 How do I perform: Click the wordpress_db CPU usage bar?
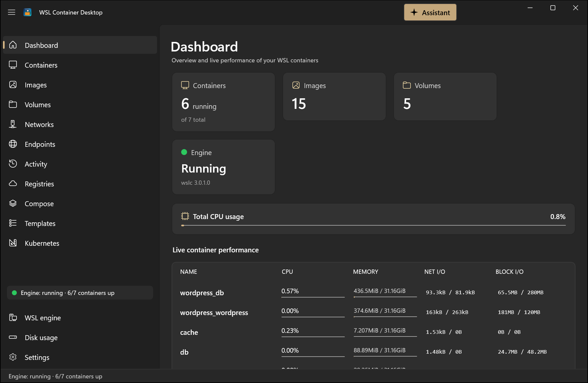[313, 297]
